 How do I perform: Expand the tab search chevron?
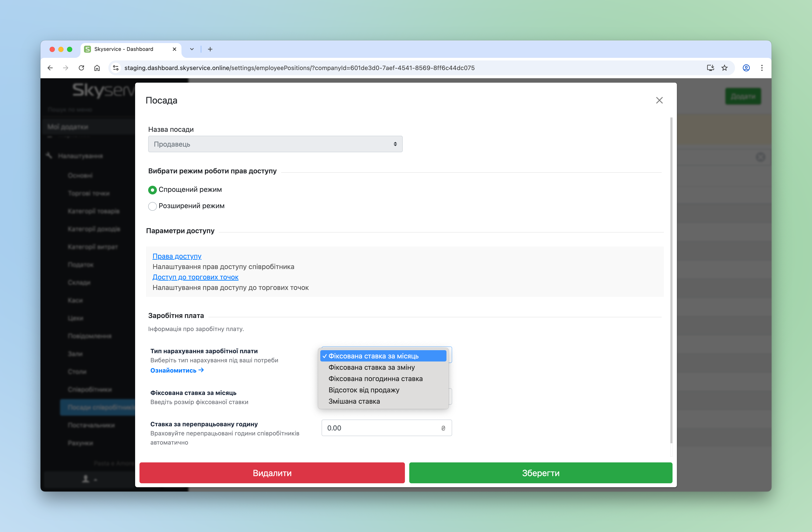[x=192, y=49]
